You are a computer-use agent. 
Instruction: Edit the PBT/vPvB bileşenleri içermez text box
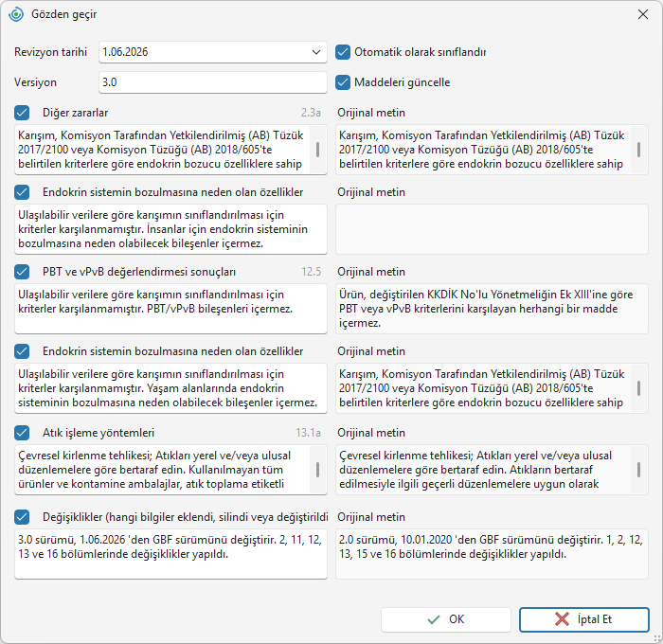tap(170, 309)
